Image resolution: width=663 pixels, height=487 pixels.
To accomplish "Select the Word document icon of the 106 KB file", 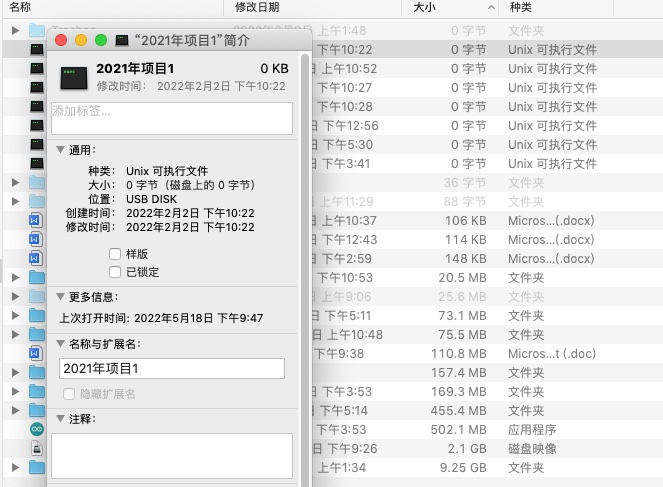I will (x=37, y=220).
